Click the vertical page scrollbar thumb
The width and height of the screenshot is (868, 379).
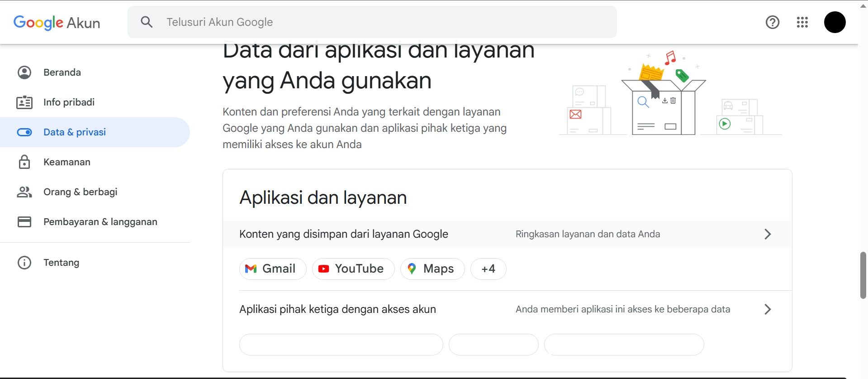(863, 275)
